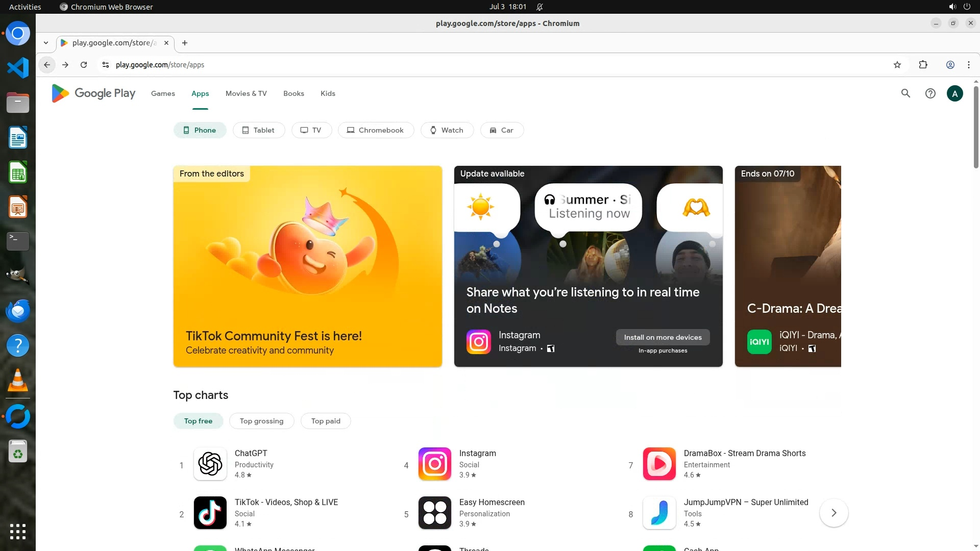Open the account avatar menu
This screenshot has height=551, width=980.
[x=954, y=93]
